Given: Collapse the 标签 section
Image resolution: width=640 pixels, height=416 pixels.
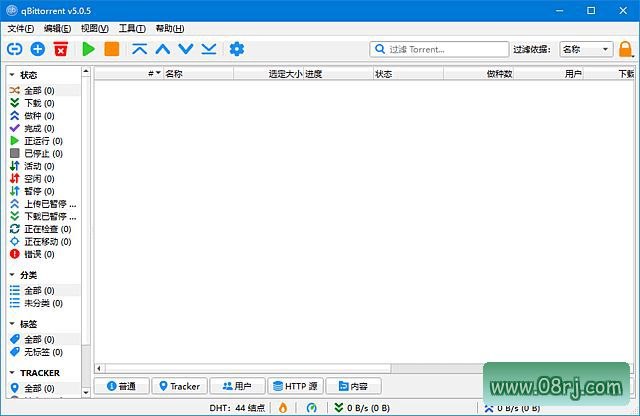Looking at the screenshot, I should (12, 324).
